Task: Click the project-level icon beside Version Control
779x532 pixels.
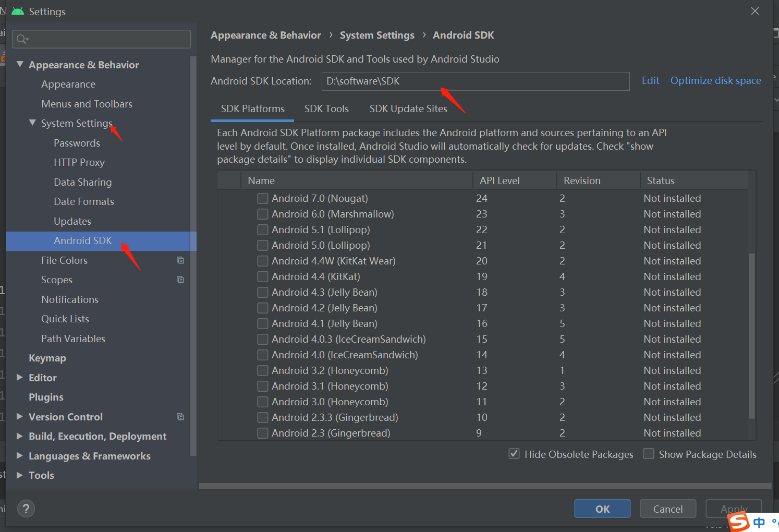Action: click(180, 417)
